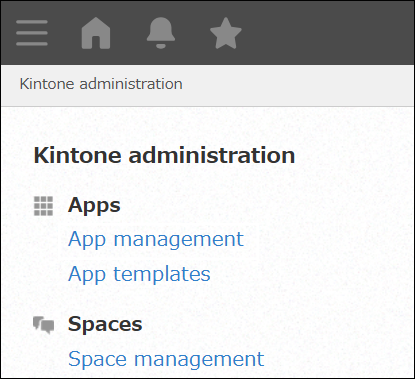Viewport: 415px width, 379px height.
Task: Open the App management link
Action: (x=156, y=239)
